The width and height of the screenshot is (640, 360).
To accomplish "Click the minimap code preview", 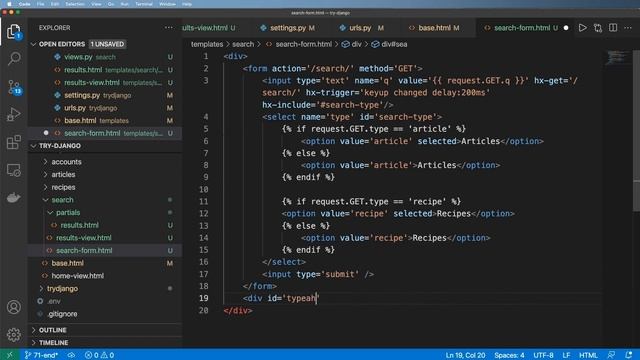I will 616,57.
